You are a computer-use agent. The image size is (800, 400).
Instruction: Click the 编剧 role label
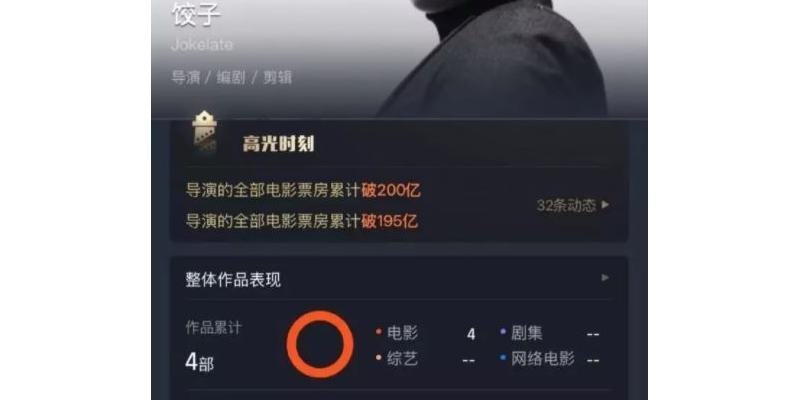231,78
